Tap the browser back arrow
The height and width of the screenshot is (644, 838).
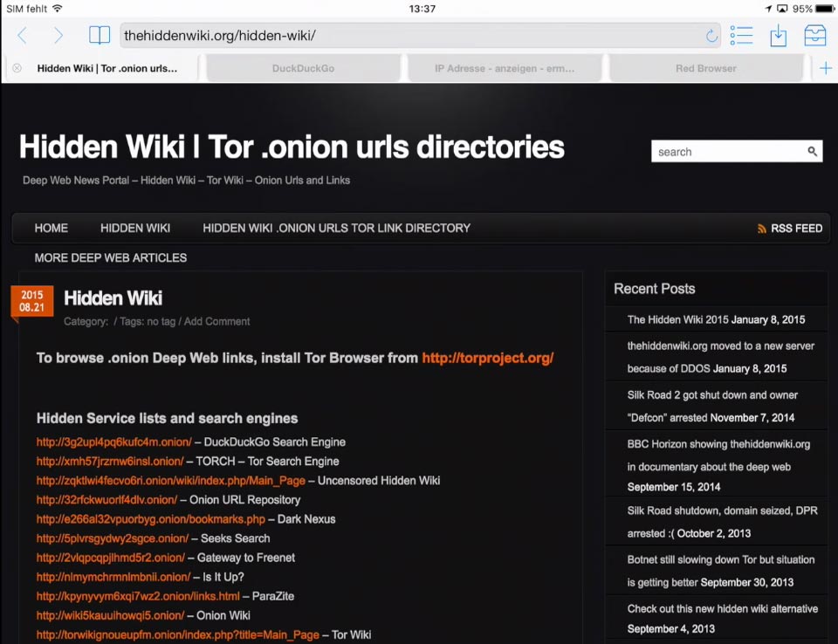[23, 36]
